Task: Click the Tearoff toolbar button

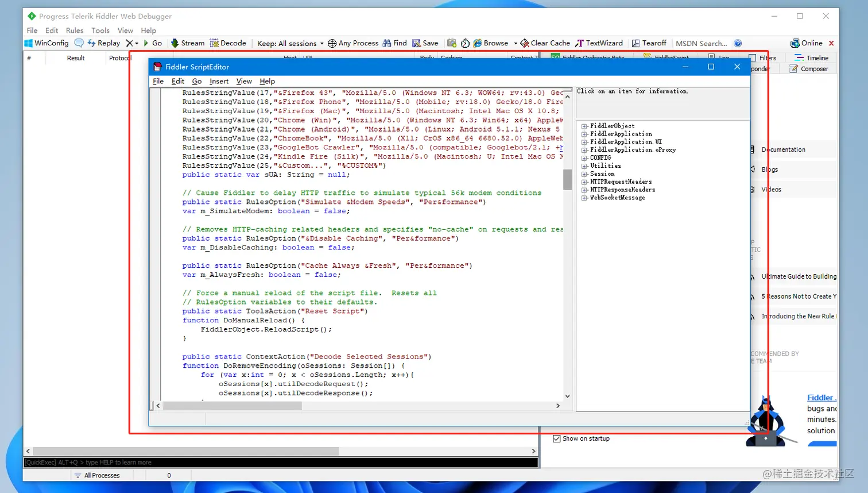Action: click(649, 43)
